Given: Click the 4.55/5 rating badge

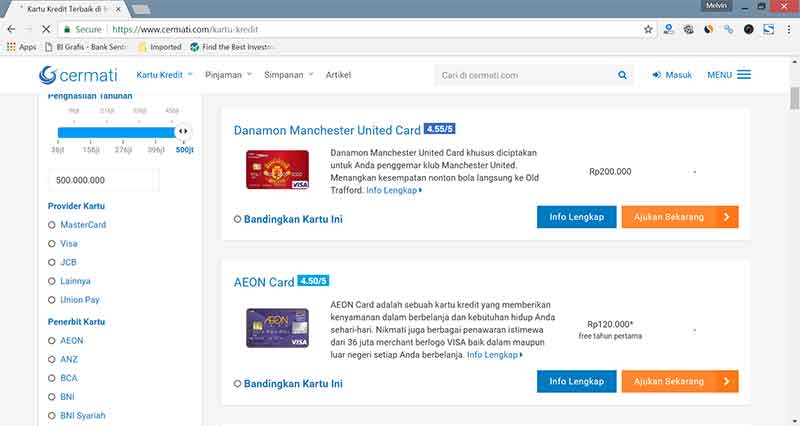Looking at the screenshot, I should click(x=439, y=129).
